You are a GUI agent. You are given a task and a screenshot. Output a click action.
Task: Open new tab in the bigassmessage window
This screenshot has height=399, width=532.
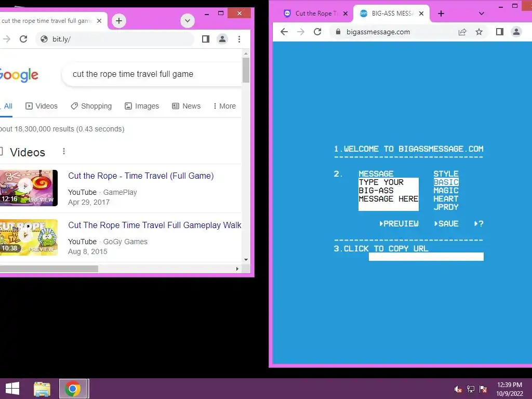pos(441,14)
